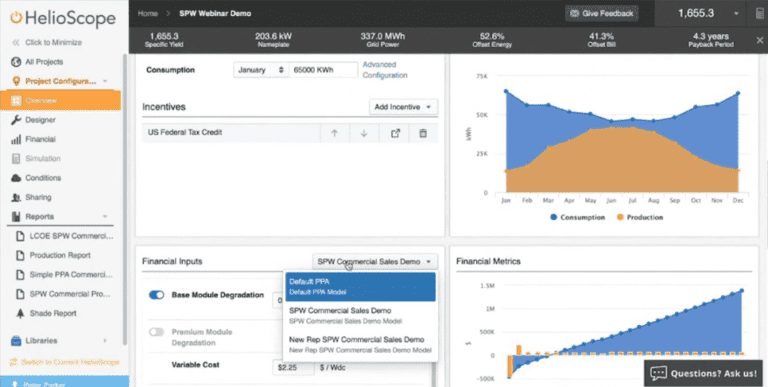The image size is (768, 387).
Task: Expand the Project Configuration menu arrow
Action: click(105, 81)
